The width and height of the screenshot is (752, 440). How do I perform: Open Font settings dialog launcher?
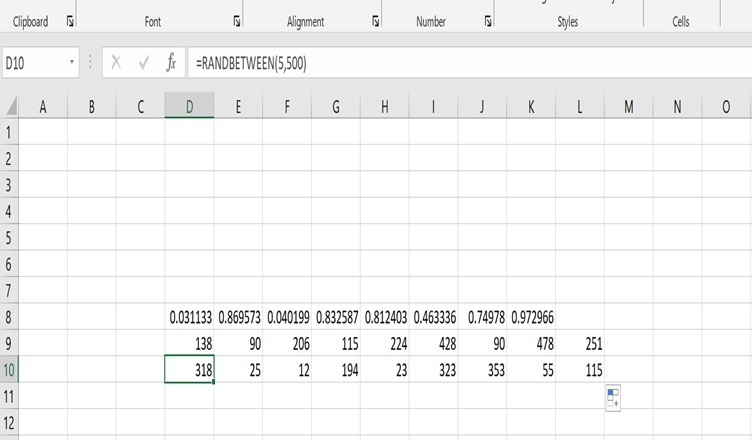pos(237,22)
